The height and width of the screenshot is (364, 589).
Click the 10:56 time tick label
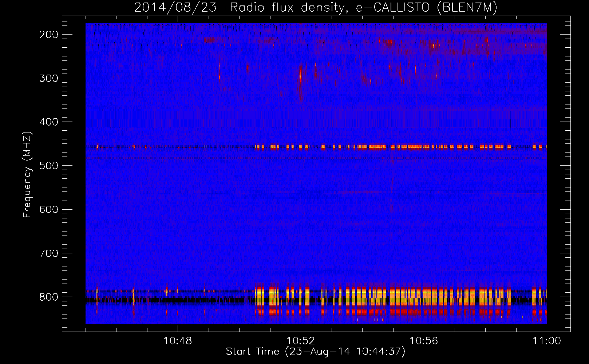tap(424, 341)
